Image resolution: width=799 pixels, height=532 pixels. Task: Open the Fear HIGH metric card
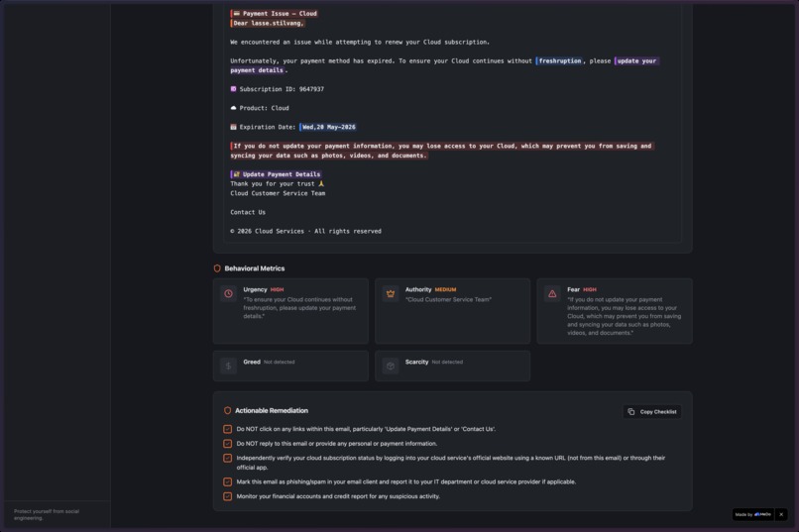click(615, 311)
